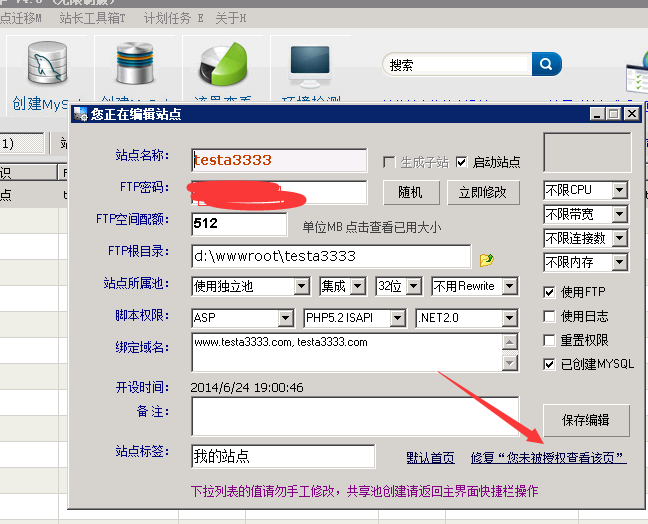The width and height of the screenshot is (648, 524).
Task: Expand the 不限CPU dropdown
Action: click(x=619, y=190)
